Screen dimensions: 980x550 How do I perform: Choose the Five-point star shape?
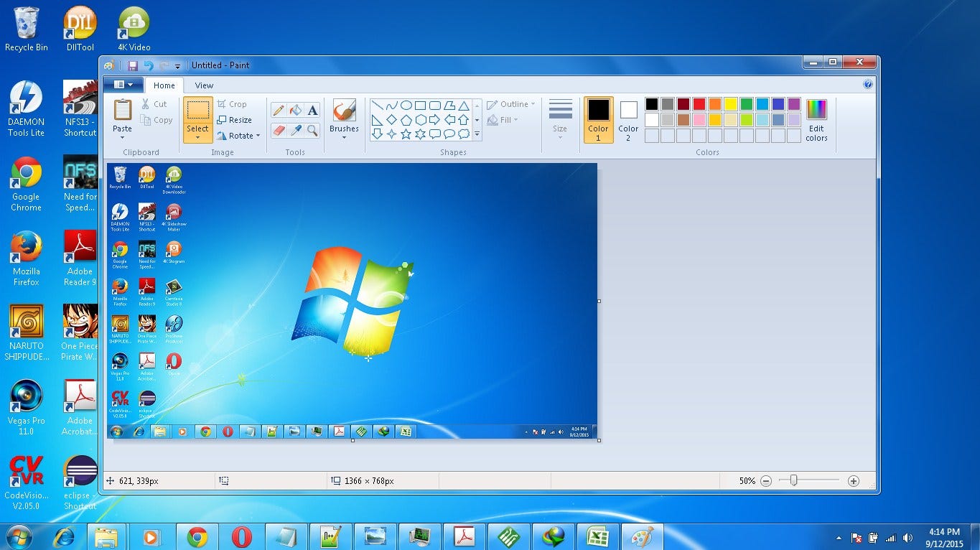coord(406,134)
